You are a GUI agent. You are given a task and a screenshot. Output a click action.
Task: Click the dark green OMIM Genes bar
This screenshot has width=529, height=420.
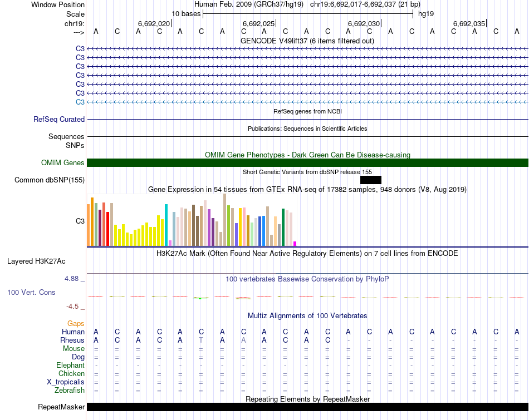307,163
